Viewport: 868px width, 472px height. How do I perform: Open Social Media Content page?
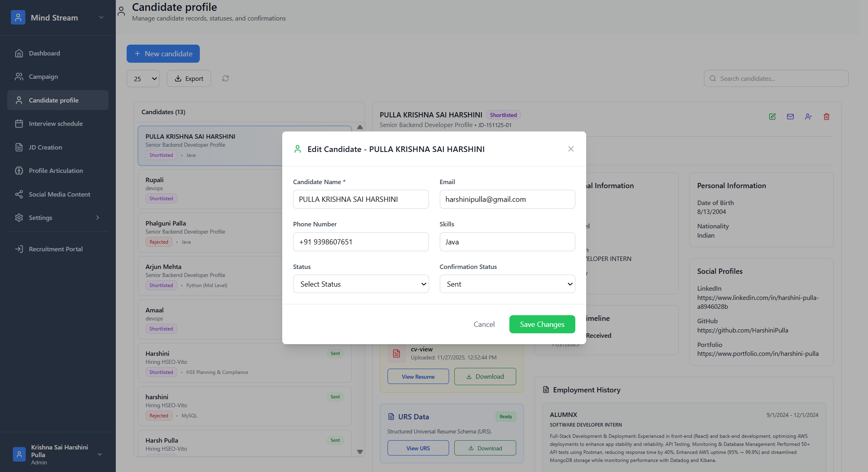59,194
